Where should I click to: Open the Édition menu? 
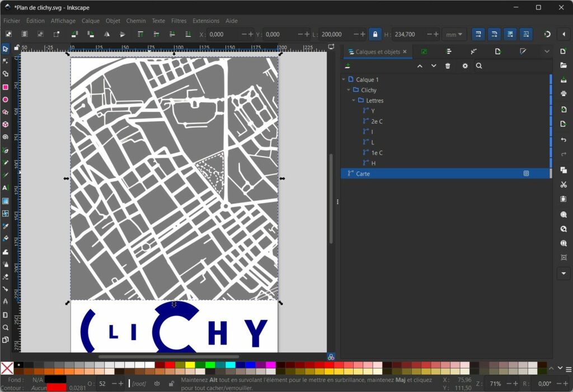click(35, 21)
